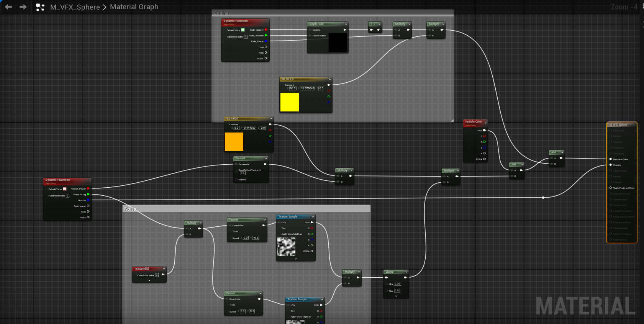Click the noise texture preview thumbnail
644x324 pixels.
pos(286,247)
